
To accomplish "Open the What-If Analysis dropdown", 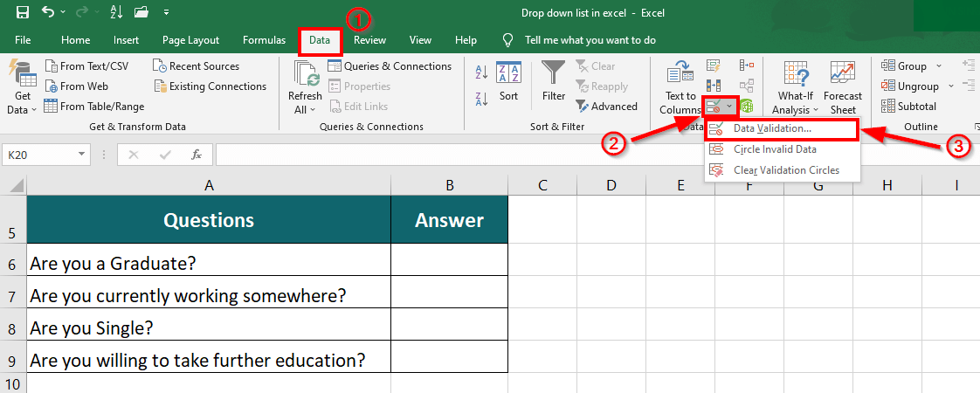I will (x=795, y=89).
